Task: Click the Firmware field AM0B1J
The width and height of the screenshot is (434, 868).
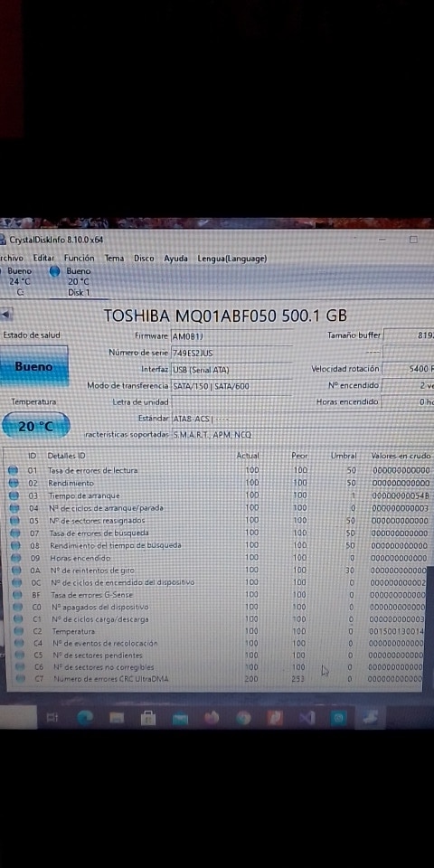Action: point(231,336)
